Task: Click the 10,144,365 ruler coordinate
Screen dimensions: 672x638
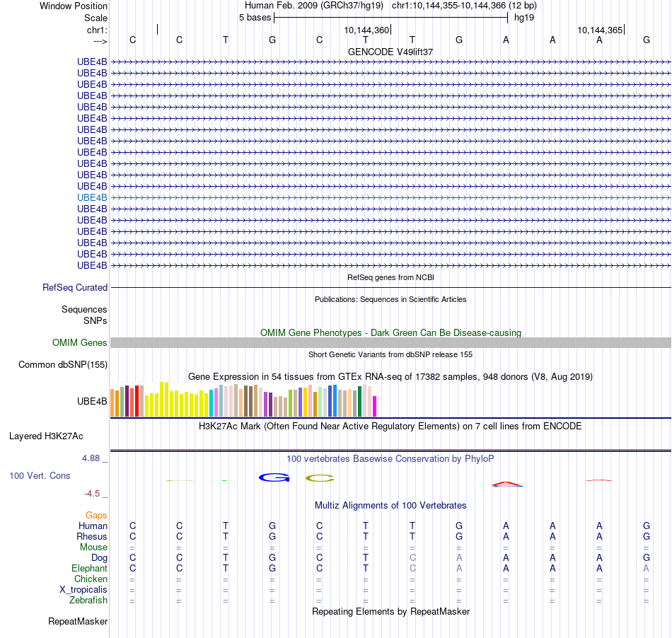Action: point(600,30)
